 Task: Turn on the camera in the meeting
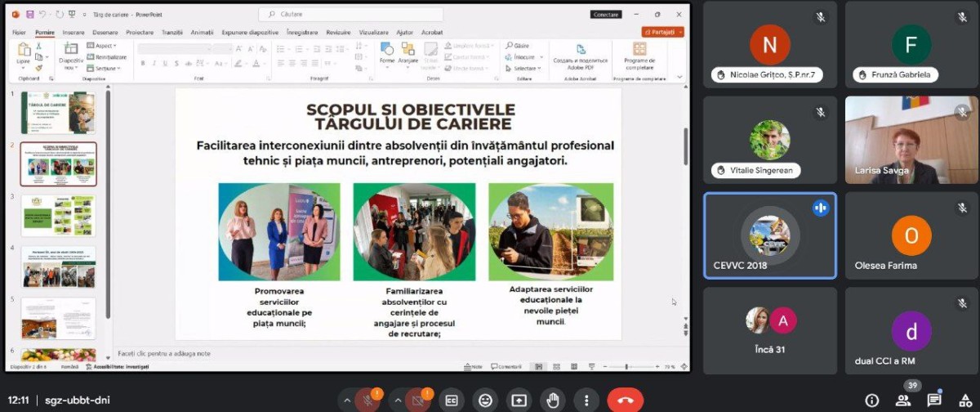coord(417,401)
